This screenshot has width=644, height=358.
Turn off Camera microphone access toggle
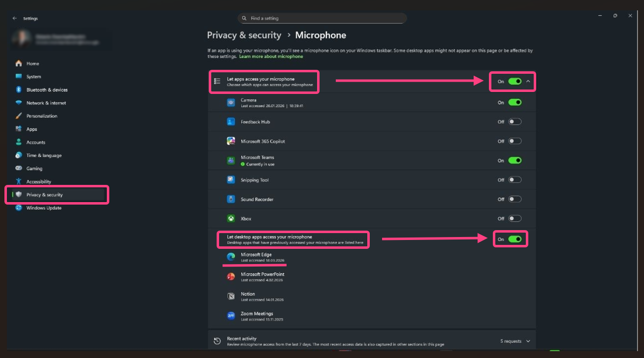click(x=515, y=102)
